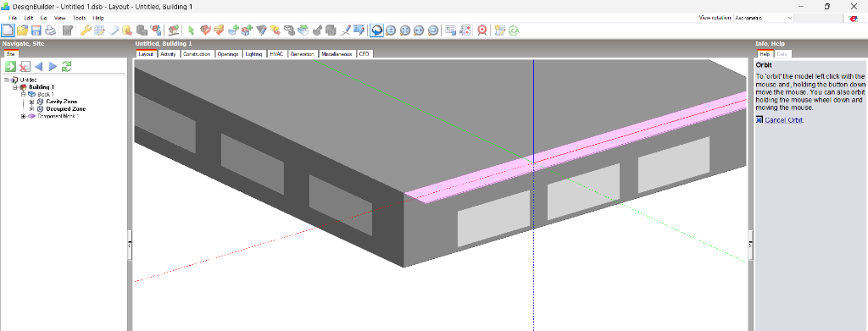Save the model with the floppy disk icon

coord(36,30)
